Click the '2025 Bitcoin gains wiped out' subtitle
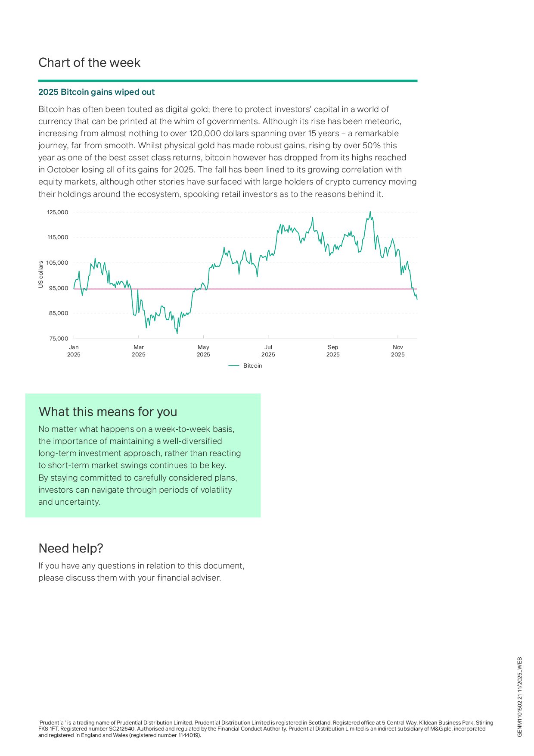The width and height of the screenshot is (534, 756). (x=96, y=92)
